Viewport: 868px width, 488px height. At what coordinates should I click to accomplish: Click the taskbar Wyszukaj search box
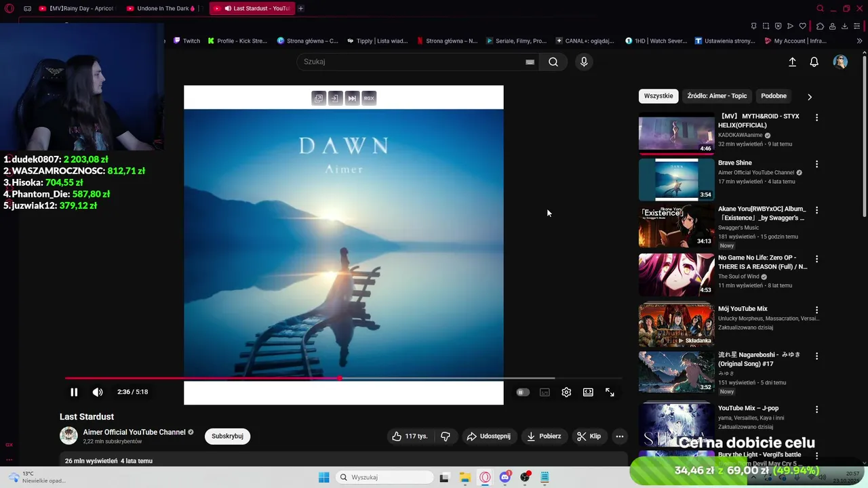click(x=384, y=477)
